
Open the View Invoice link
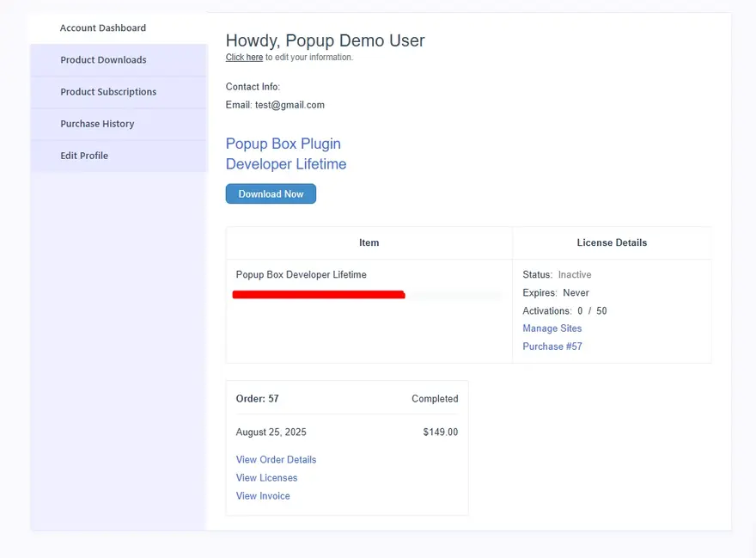pos(263,496)
